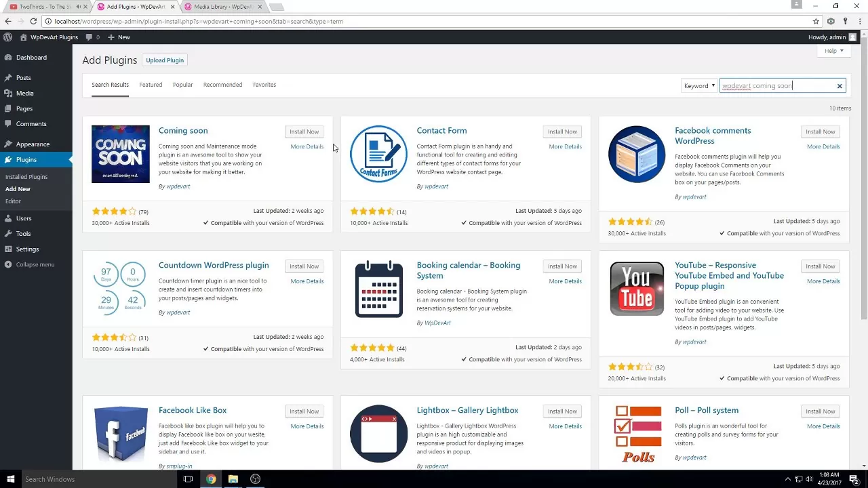This screenshot has width=868, height=488.
Task: Open the Coming soon plugin title link
Action: (x=183, y=131)
